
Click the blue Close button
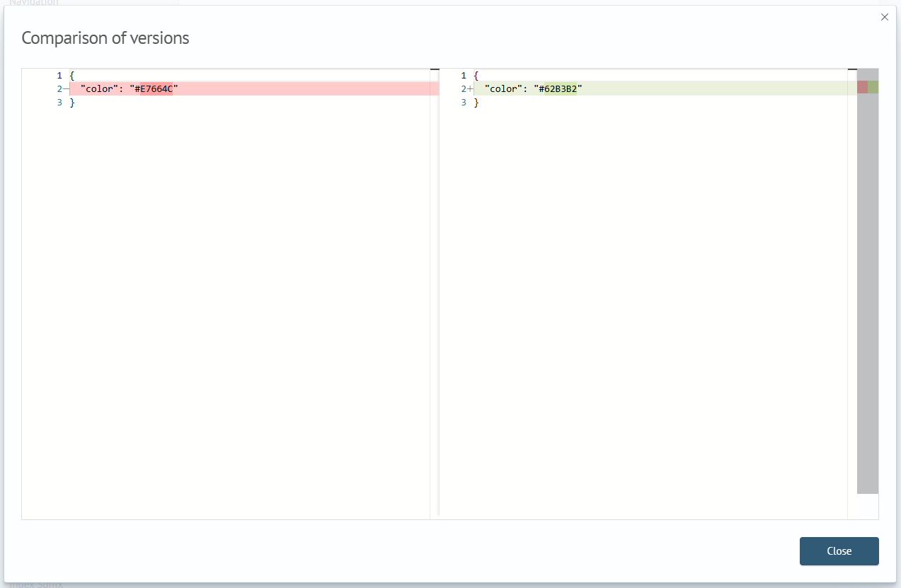839,551
